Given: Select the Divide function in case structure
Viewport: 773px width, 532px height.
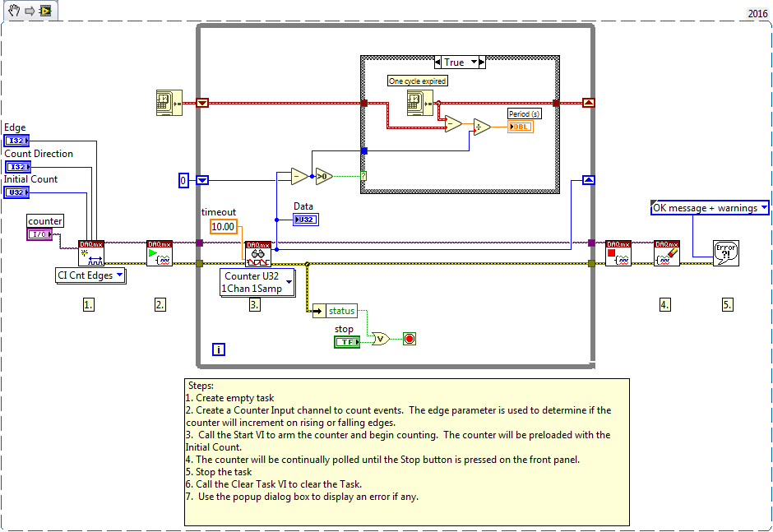Looking at the screenshot, I should pos(482,127).
